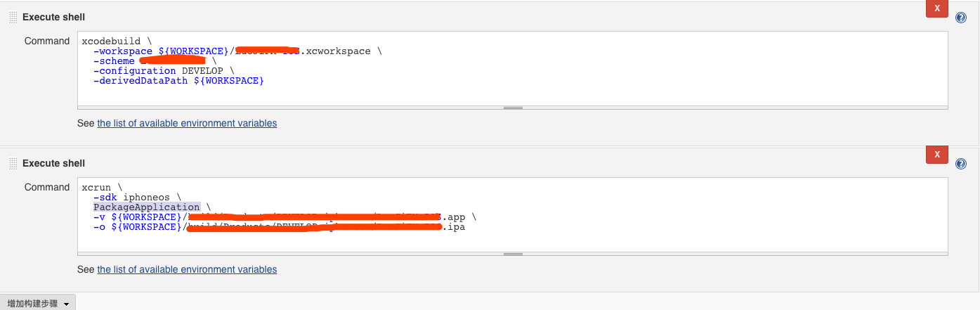The image size is (980, 310).
Task: Open environment variables link under xcrun command
Action: (x=187, y=269)
